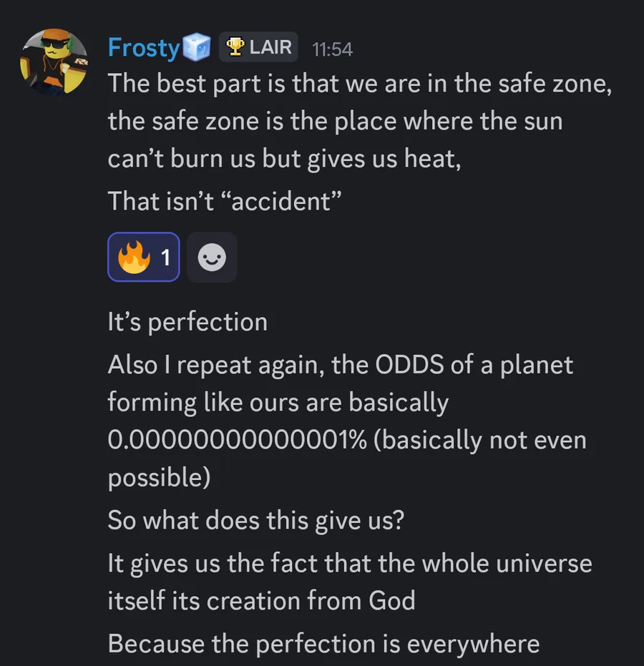Open the Frosty username profile link
This screenshot has width=644, height=666.
pos(143,48)
